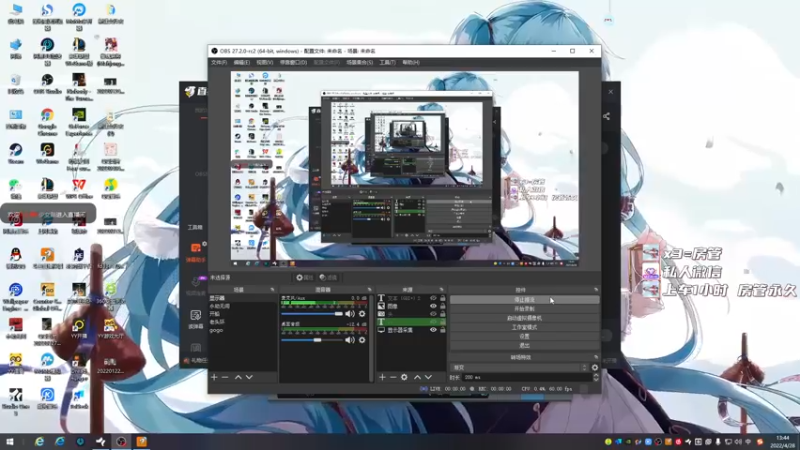Open 弹幕助手 in the background app sidebar
The width and height of the screenshot is (800, 450).
195,253
